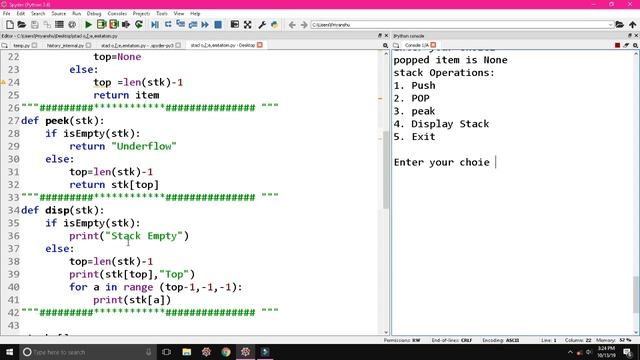640x360 pixels.
Task: Continue execution until next breakpoint
Action: pyautogui.click(x=205, y=24)
